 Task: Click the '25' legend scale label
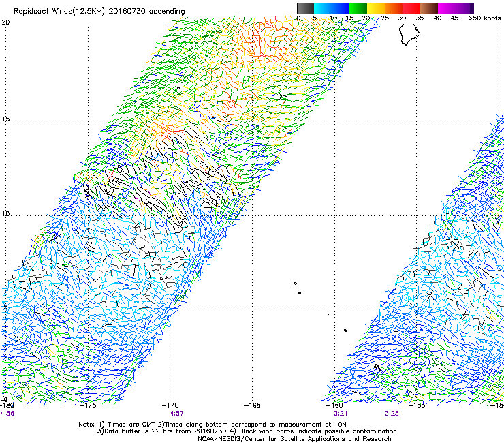coord(385,18)
